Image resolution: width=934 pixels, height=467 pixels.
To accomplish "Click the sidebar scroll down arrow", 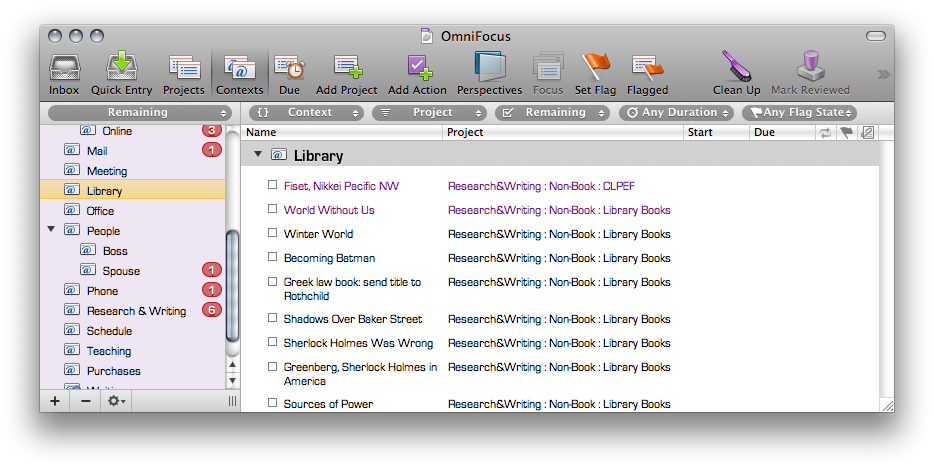I will [x=232, y=380].
